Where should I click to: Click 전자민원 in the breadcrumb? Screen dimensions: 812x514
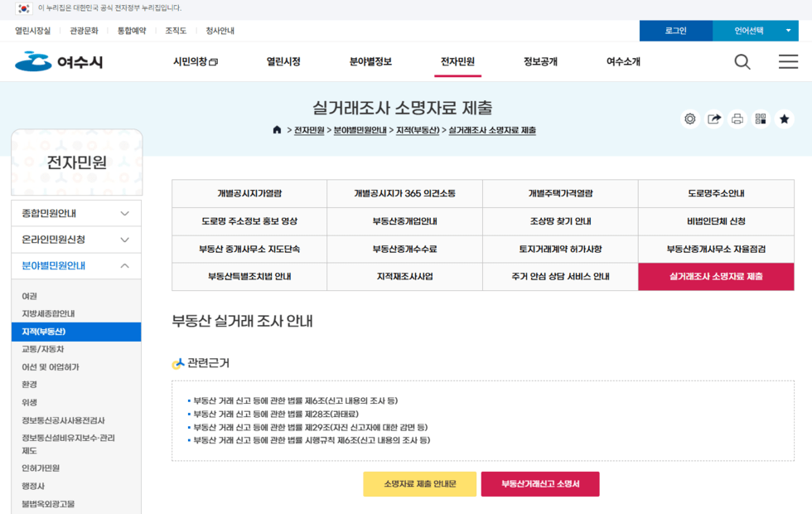(x=309, y=130)
